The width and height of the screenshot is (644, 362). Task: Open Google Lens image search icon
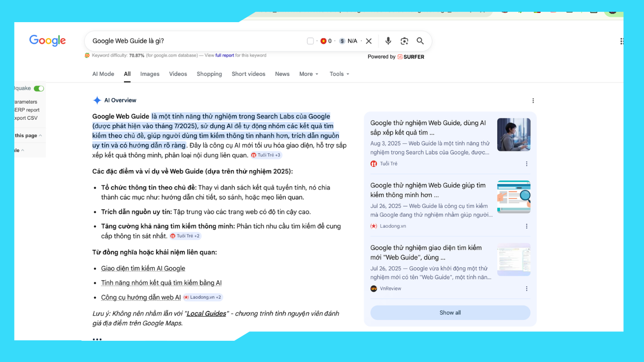point(404,41)
